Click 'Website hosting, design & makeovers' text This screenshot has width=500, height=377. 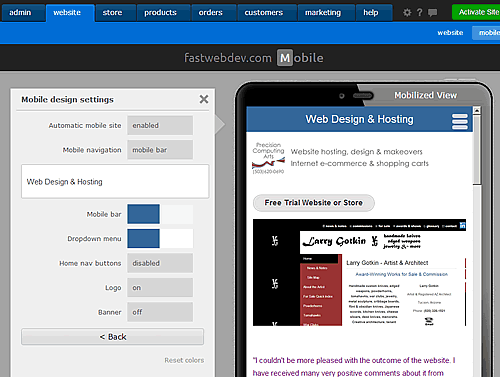coord(356,152)
